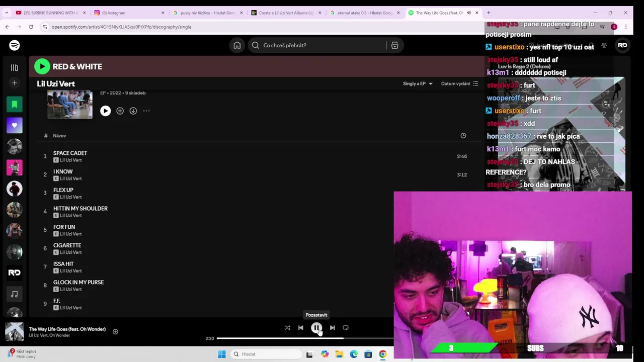Play the EP with the white play button

(x=105, y=111)
